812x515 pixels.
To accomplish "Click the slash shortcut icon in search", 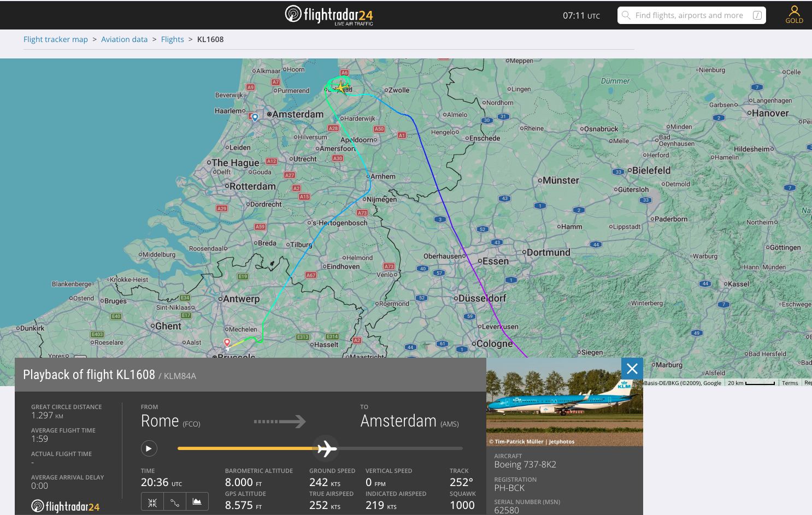I will pos(757,15).
